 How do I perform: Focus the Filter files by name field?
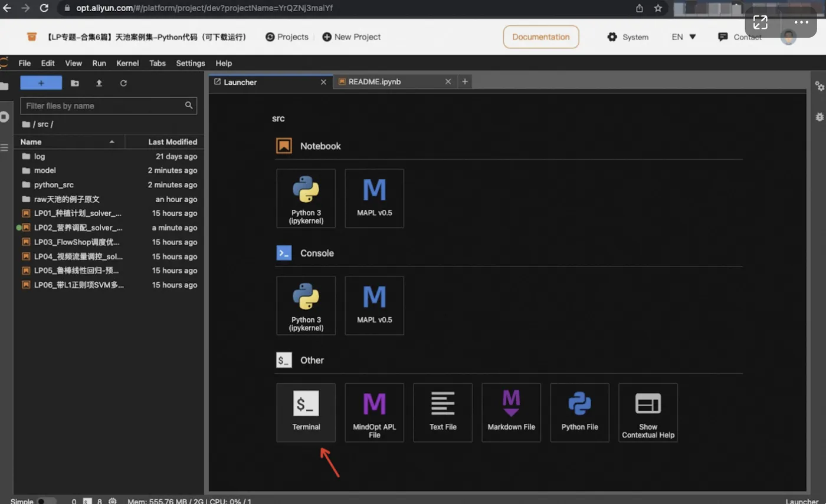point(109,106)
